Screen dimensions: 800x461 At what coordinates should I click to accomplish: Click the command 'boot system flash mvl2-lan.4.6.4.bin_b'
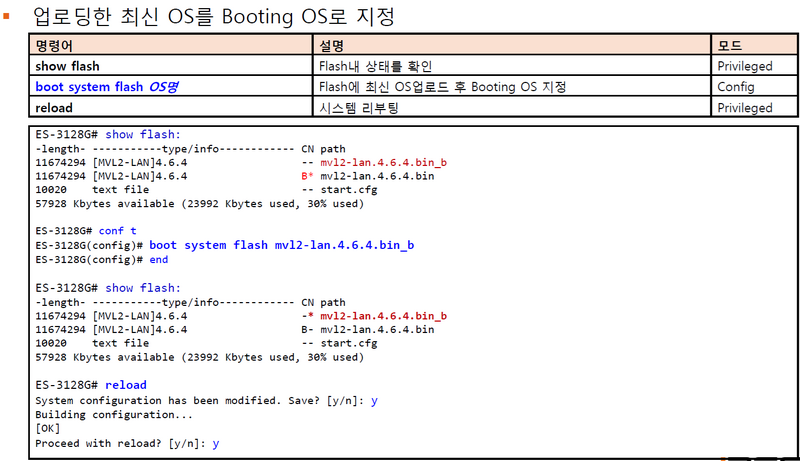tap(282, 245)
